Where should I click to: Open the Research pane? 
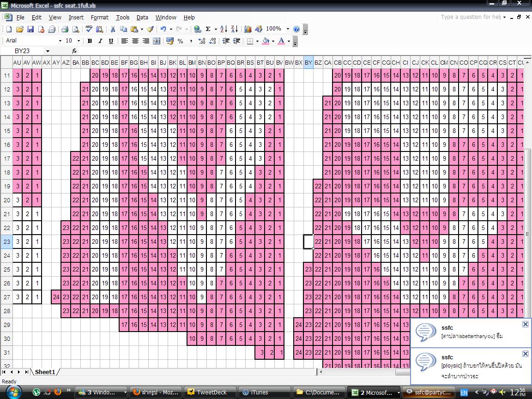click(x=99, y=29)
